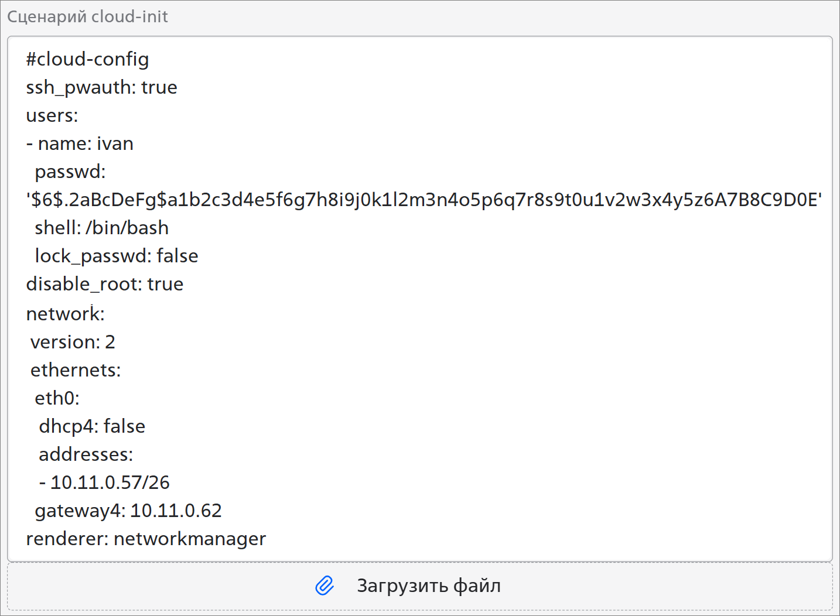Screen dimensions: 840x616
Task: Click the renderer: networkmanager line
Action: (x=146, y=539)
